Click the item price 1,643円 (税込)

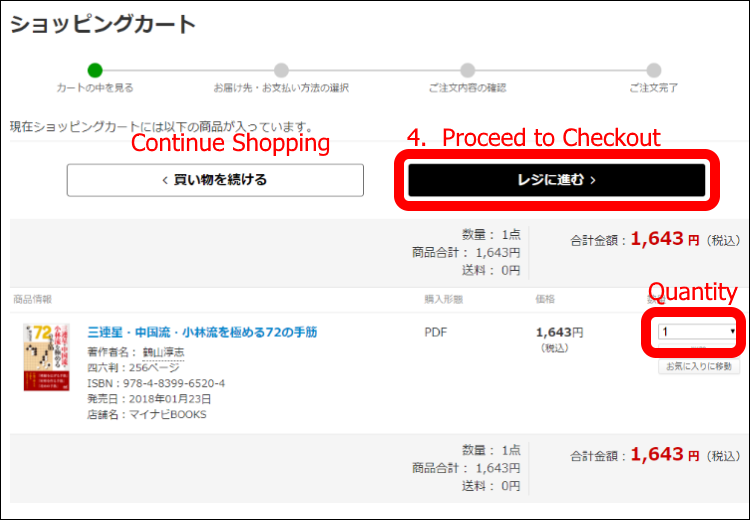coord(559,339)
